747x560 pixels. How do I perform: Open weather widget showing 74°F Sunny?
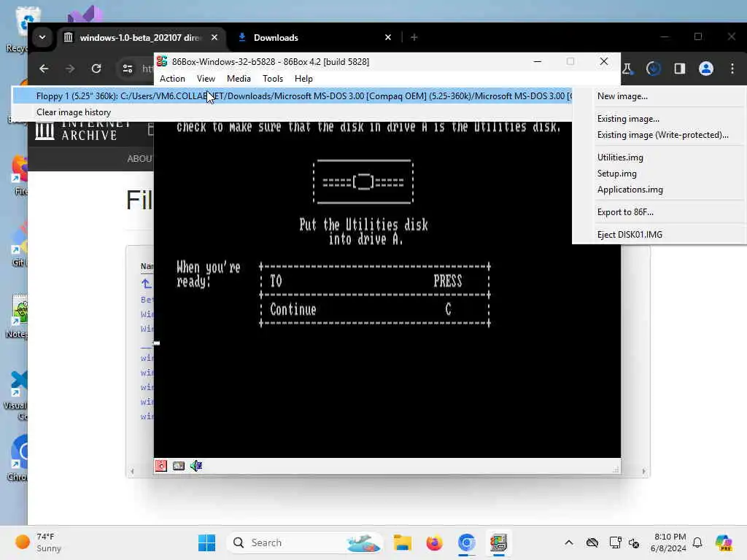38,542
